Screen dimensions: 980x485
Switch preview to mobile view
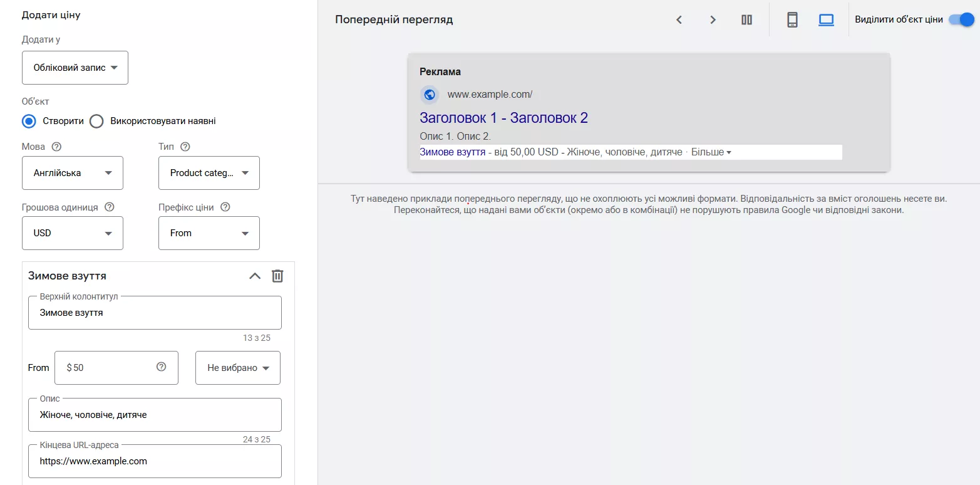(x=792, y=19)
